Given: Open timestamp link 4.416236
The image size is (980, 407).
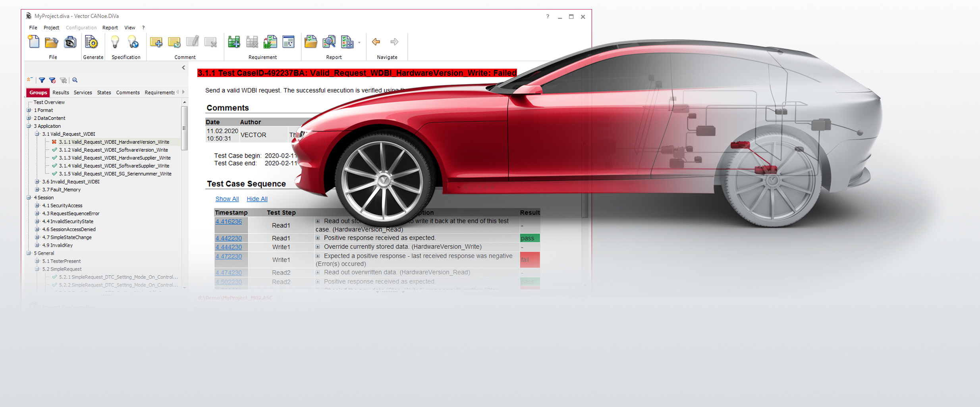Looking at the screenshot, I should [x=228, y=222].
